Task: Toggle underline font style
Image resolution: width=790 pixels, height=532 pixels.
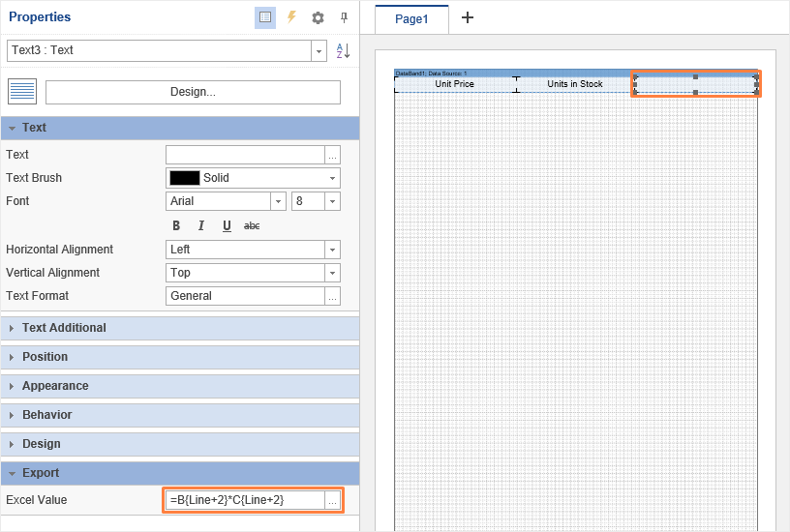Action: (x=227, y=225)
